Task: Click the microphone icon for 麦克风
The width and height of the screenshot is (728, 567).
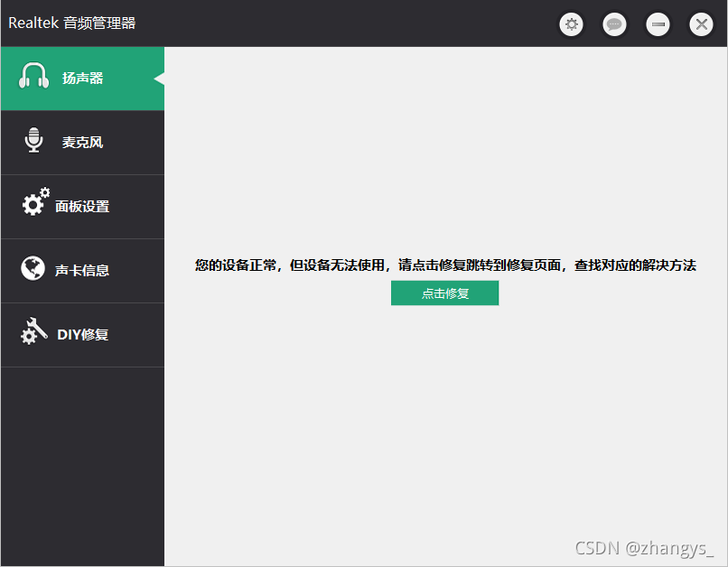Action: (x=33, y=140)
